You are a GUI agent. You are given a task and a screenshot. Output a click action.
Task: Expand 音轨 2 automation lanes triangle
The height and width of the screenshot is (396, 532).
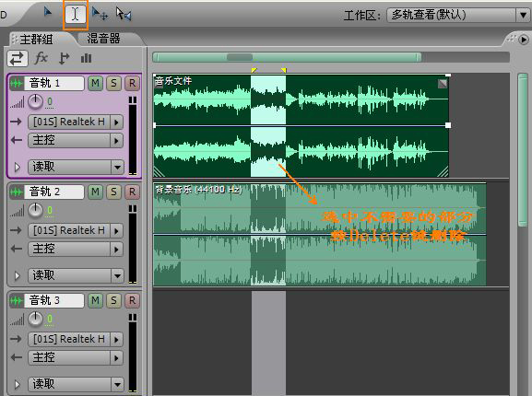17,276
